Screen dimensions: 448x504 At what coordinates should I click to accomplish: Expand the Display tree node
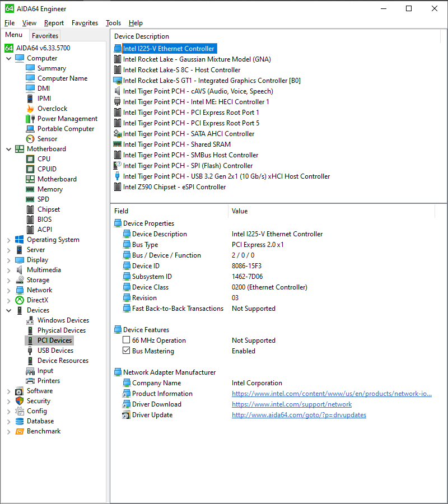click(x=8, y=260)
